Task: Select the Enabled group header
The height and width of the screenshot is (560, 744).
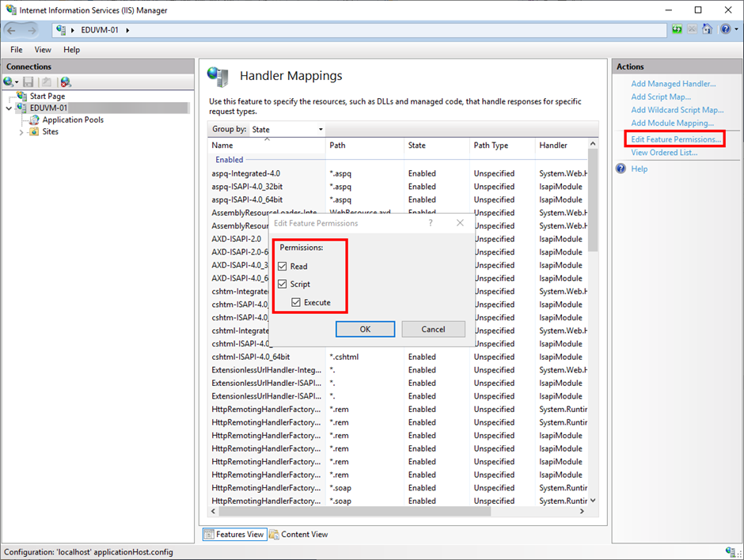Action: (230, 160)
